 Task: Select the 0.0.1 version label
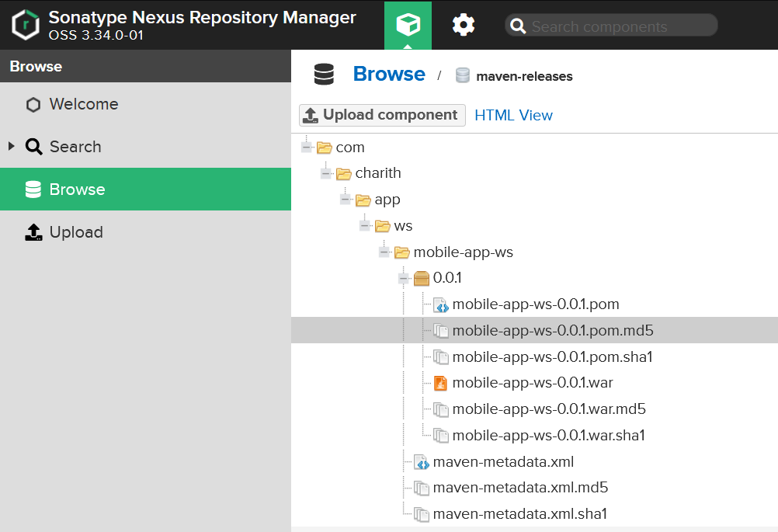(447, 278)
